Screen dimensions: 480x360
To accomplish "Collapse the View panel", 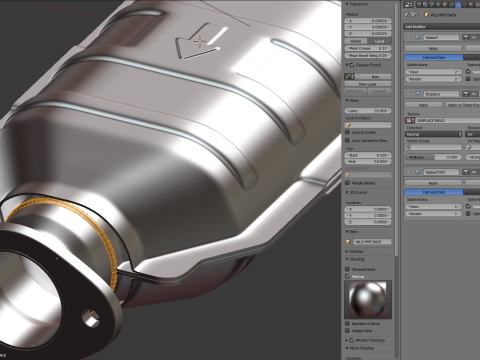I will click(347, 100).
